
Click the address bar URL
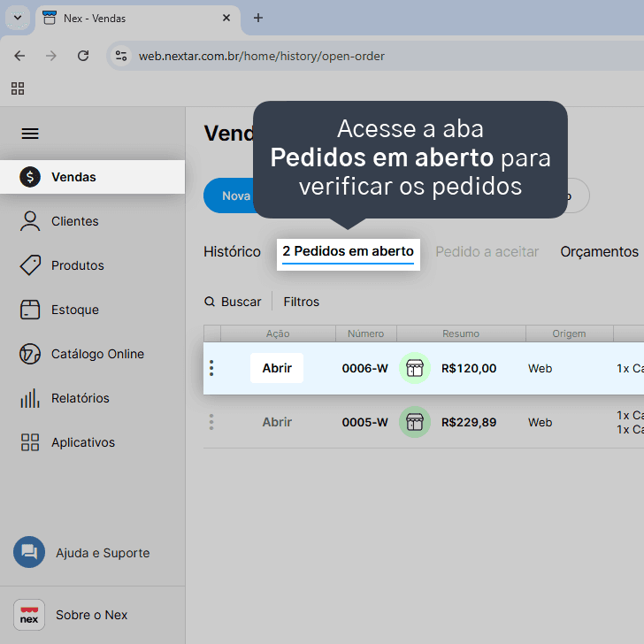coord(262,56)
